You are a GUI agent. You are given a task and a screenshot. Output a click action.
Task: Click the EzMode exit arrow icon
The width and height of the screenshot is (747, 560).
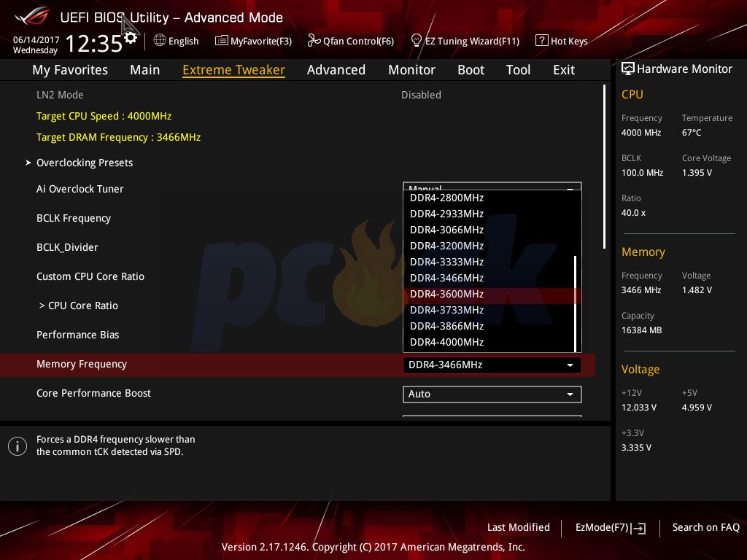pyautogui.click(x=638, y=528)
